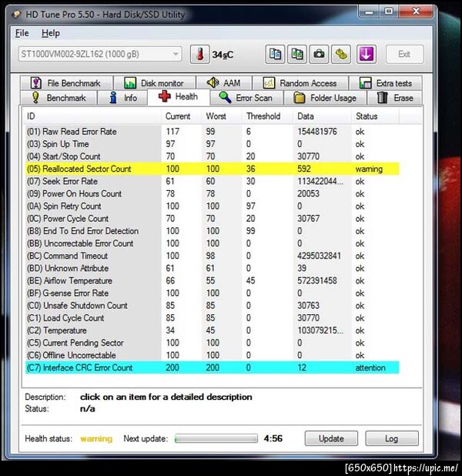The image size is (462, 476).
Task: Select the (04) Start/Stop Count row
Action: pos(212,156)
